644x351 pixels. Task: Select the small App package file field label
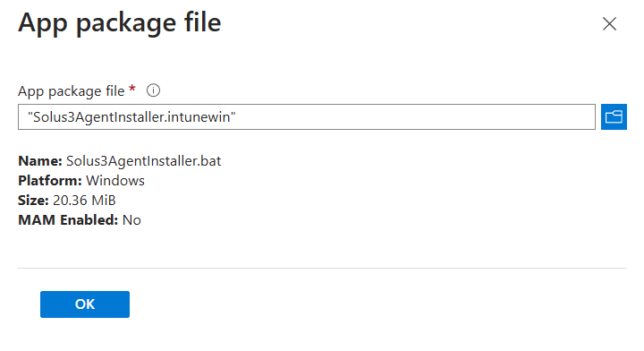pos(71,90)
